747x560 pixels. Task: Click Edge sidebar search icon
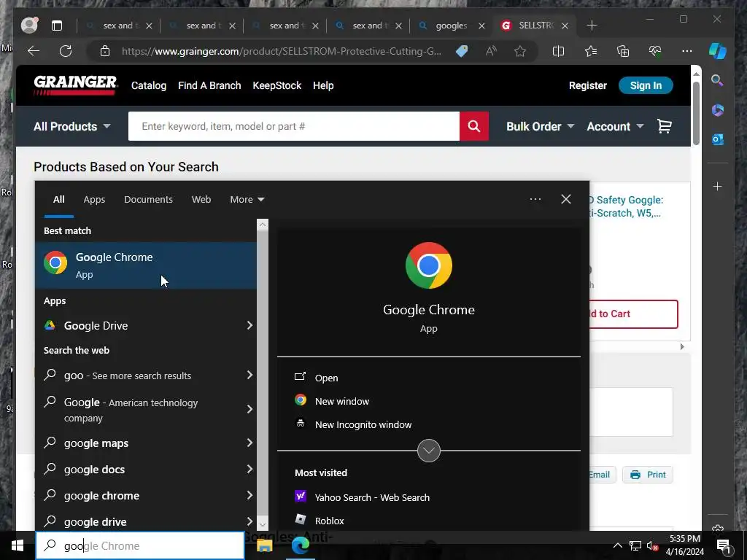pos(718,80)
